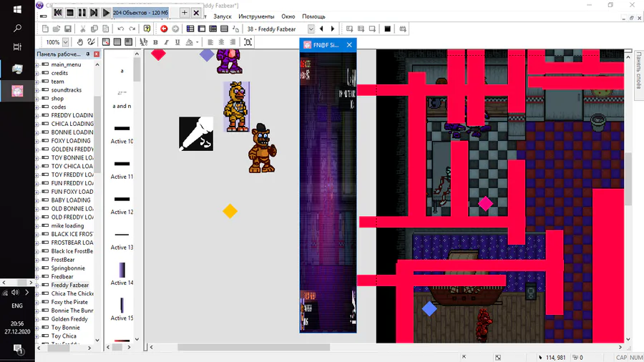Select the hand pan tool

pyautogui.click(x=80, y=42)
